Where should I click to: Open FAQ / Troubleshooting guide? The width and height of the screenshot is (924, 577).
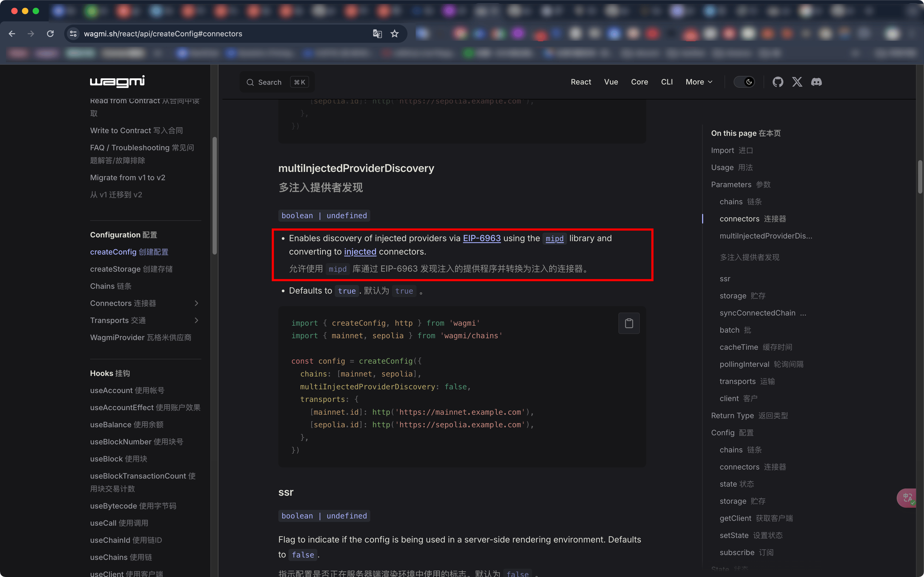click(142, 154)
